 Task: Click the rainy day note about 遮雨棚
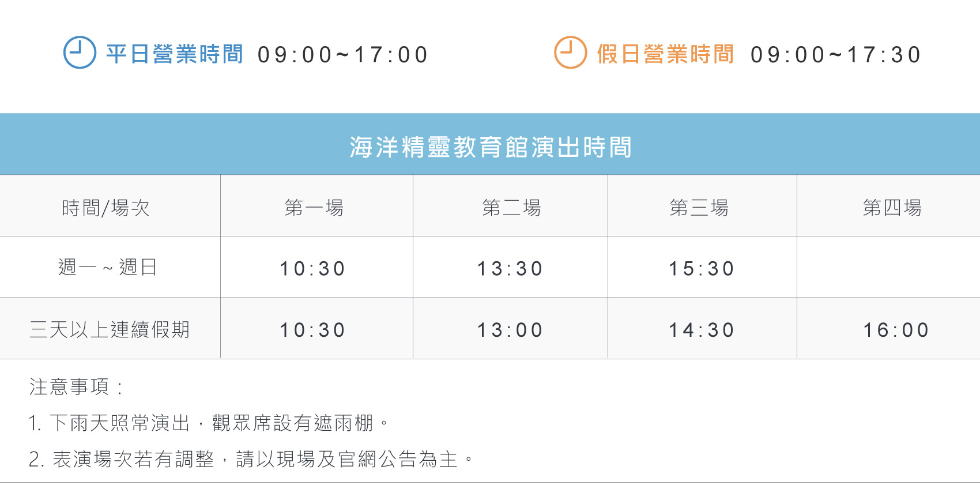pos(209,423)
